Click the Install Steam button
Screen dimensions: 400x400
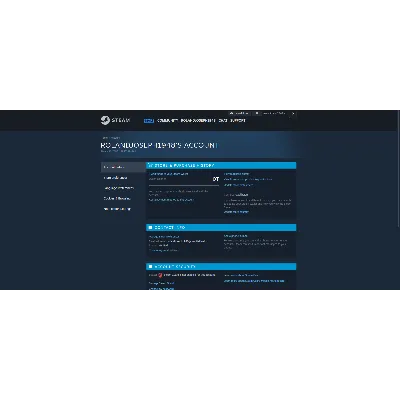coord(239,113)
